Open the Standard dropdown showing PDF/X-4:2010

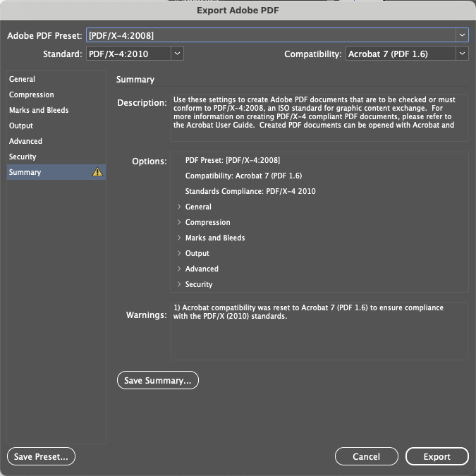135,54
